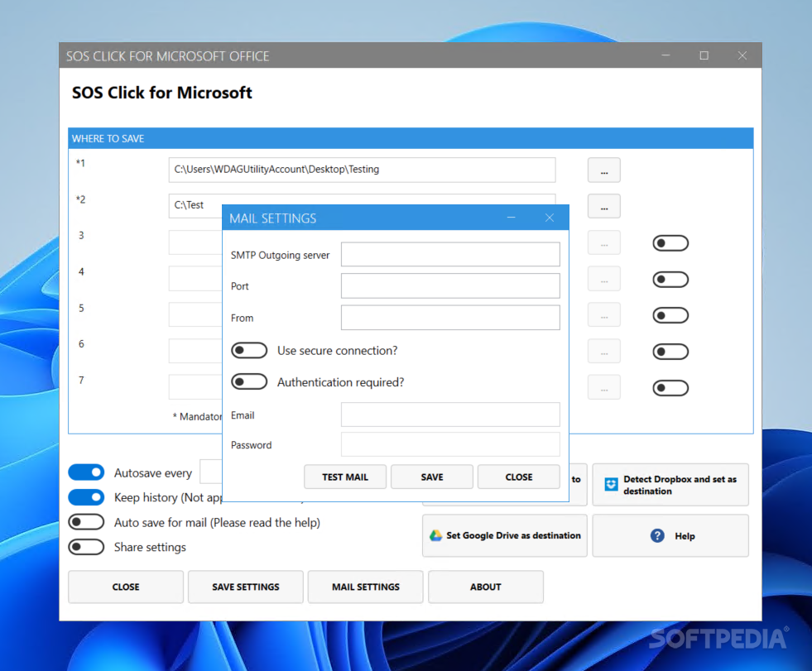Click the browse button for location 7
Screen dimensions: 812x671
coord(603,387)
